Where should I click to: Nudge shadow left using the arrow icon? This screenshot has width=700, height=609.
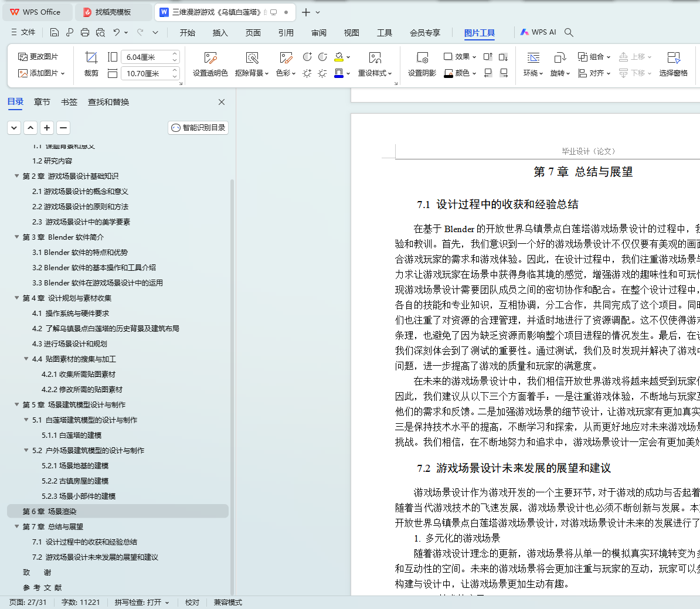(x=488, y=73)
